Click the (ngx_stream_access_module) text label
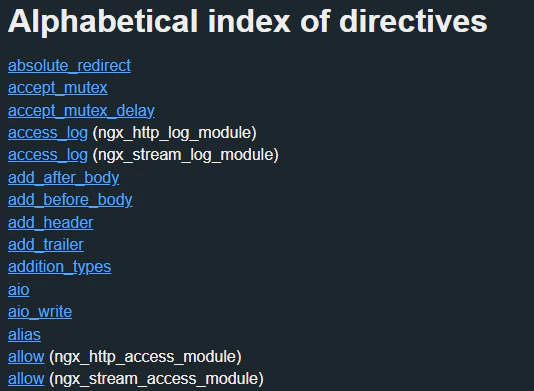The height and width of the screenshot is (391, 534). click(156, 379)
